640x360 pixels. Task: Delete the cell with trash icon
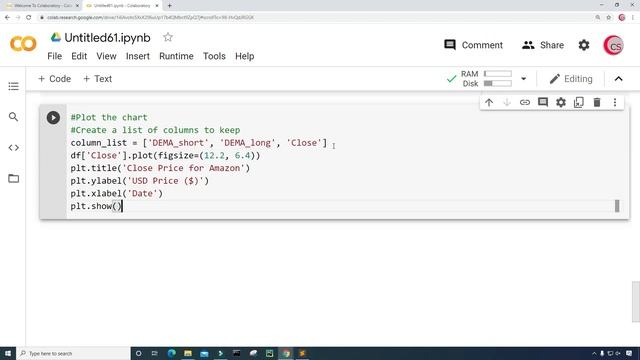pyautogui.click(x=597, y=102)
